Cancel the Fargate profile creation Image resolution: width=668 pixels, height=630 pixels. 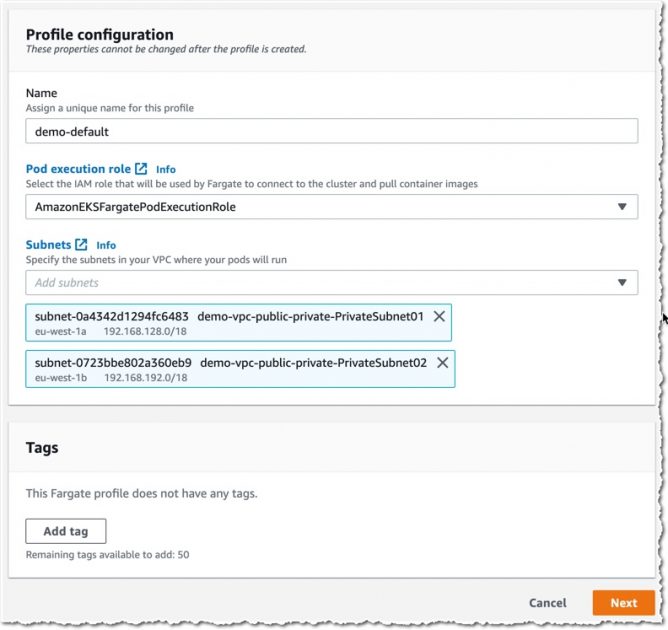(547, 603)
